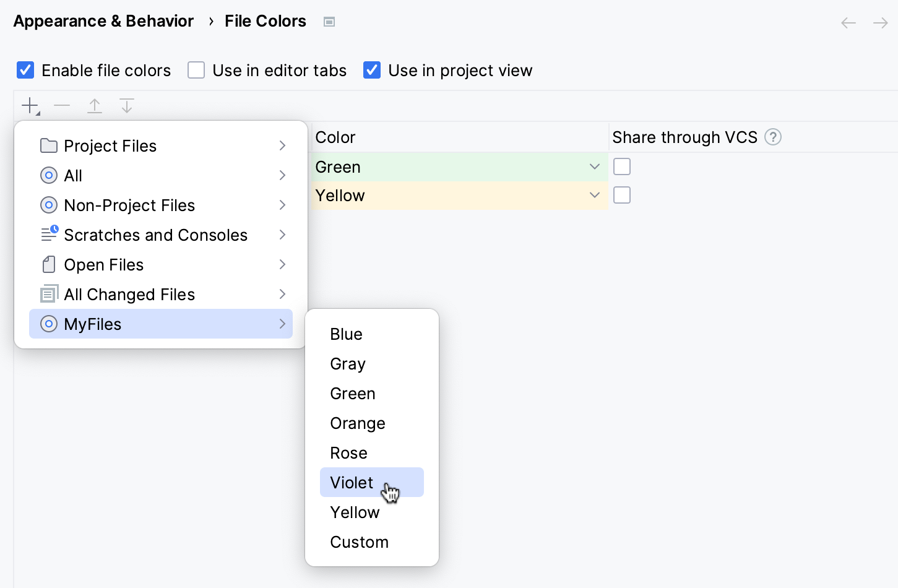Pick the Rose color swatch option
The image size is (898, 588).
(x=348, y=452)
